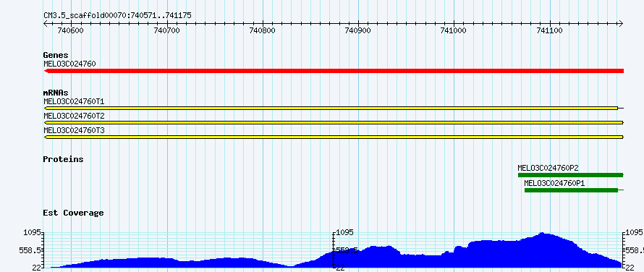
Task: Open the MELO3C024760T3 label link
Action: pos(74,130)
